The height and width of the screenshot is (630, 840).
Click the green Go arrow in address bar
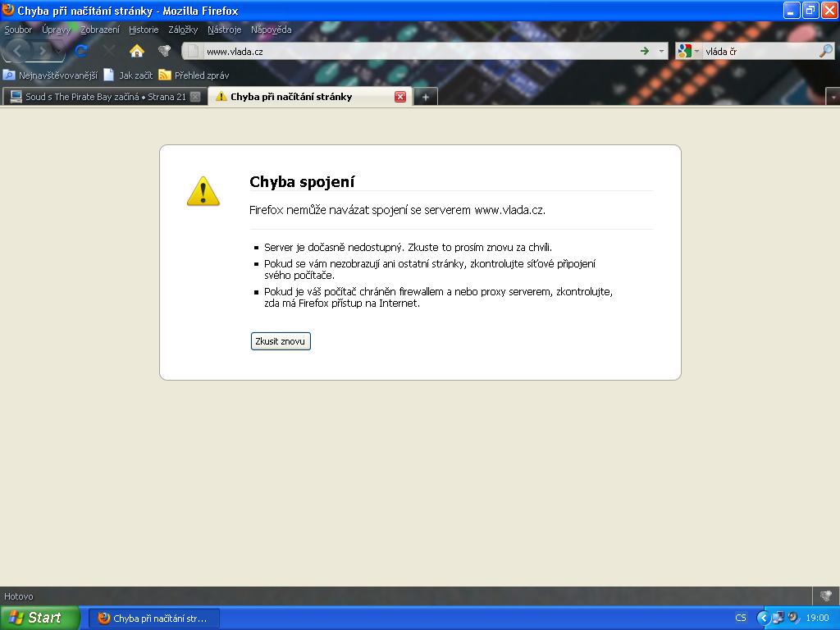(645, 51)
